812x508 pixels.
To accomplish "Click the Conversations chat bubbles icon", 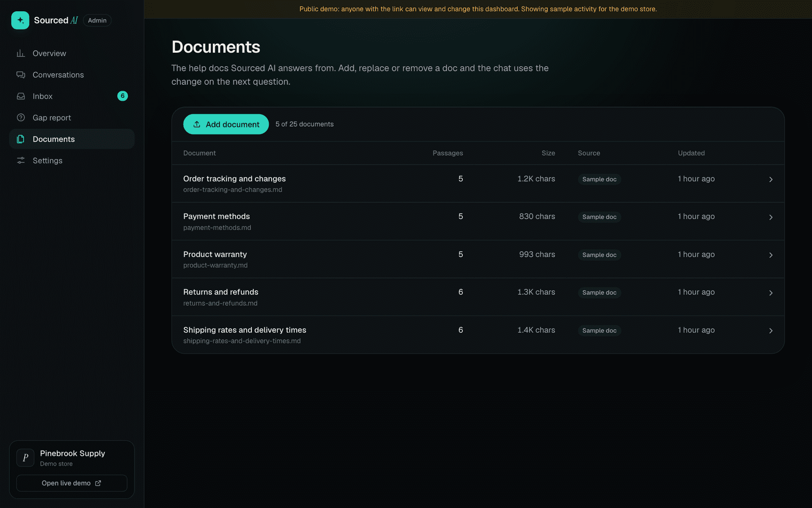I will point(21,75).
